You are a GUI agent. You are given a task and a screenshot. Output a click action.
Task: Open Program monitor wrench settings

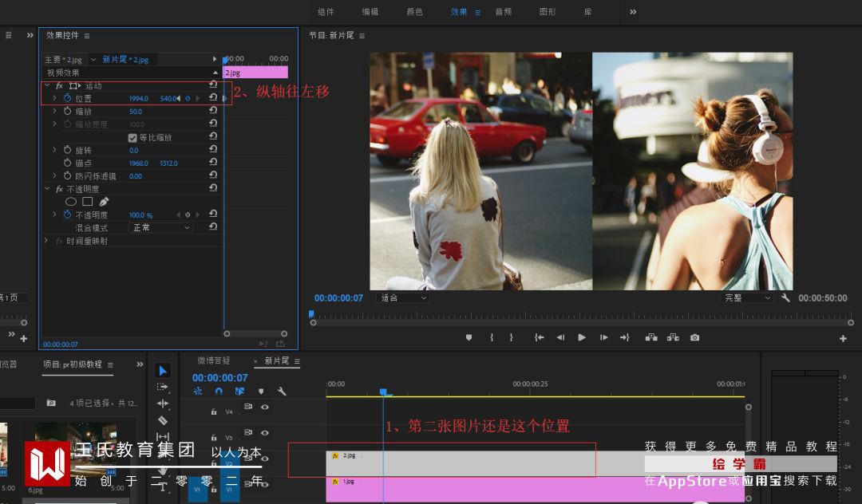pos(785,297)
